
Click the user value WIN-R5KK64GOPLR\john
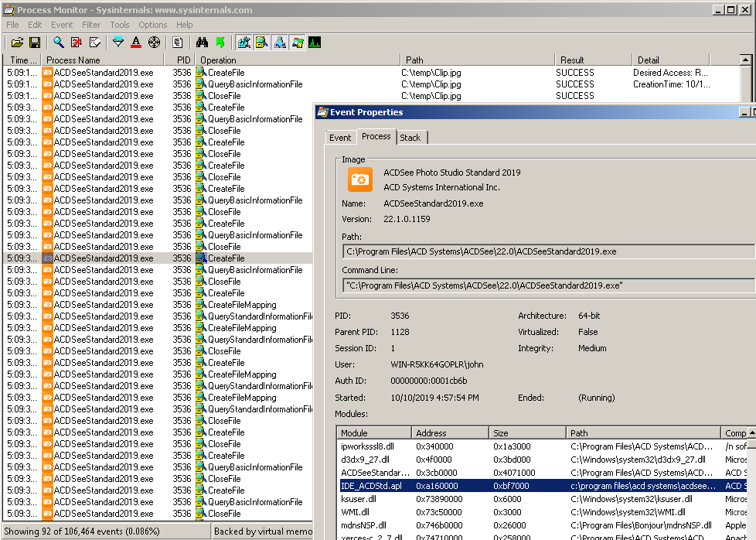(437, 364)
